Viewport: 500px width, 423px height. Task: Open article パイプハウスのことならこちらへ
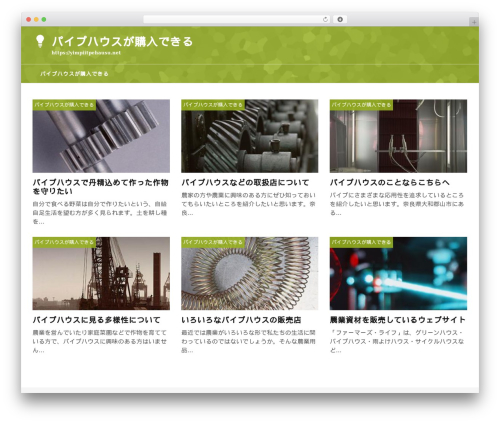[390, 182]
